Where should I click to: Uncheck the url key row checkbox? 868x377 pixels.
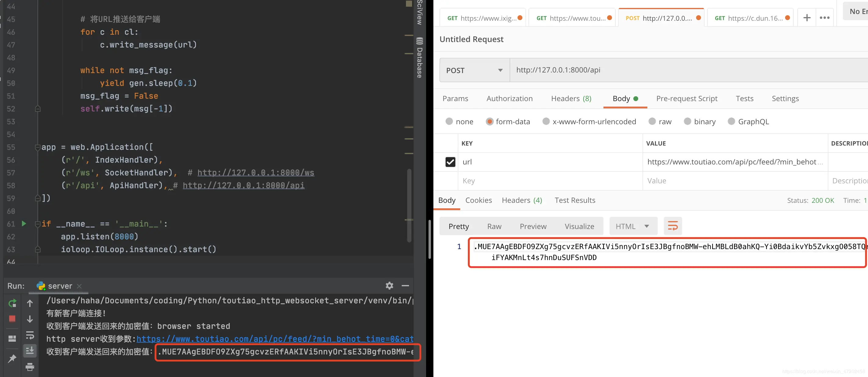tap(450, 162)
